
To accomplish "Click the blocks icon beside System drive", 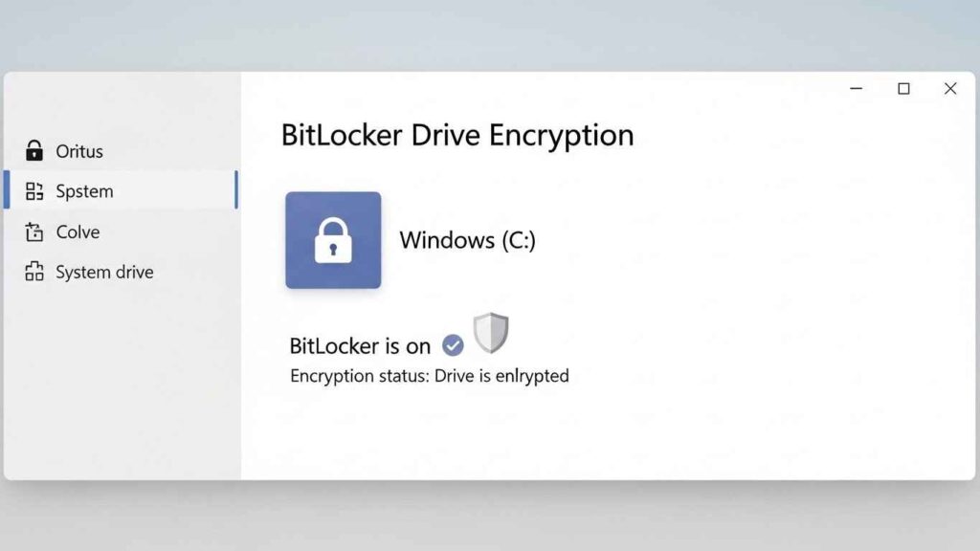I will (34, 272).
